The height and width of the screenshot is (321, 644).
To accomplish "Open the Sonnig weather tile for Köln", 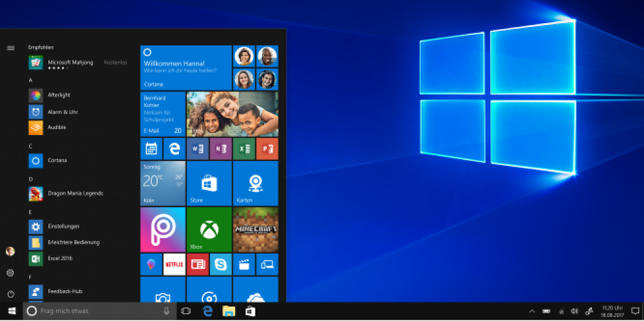I will pyautogui.click(x=163, y=183).
